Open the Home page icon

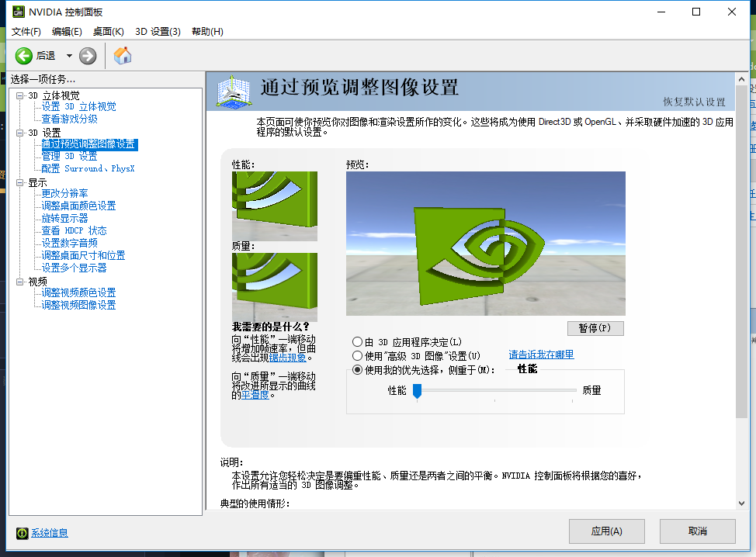[123, 55]
